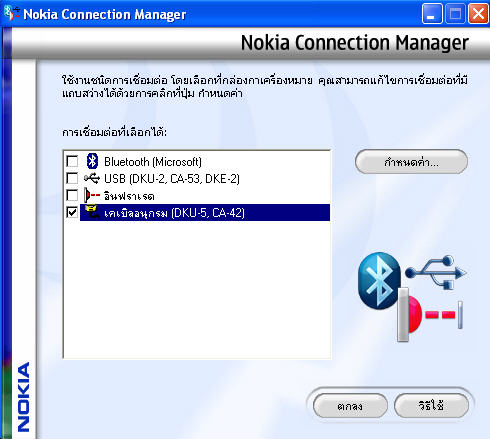Tick the USB (DKU-2, CA-53, DKE-2) checkbox

tap(72, 178)
